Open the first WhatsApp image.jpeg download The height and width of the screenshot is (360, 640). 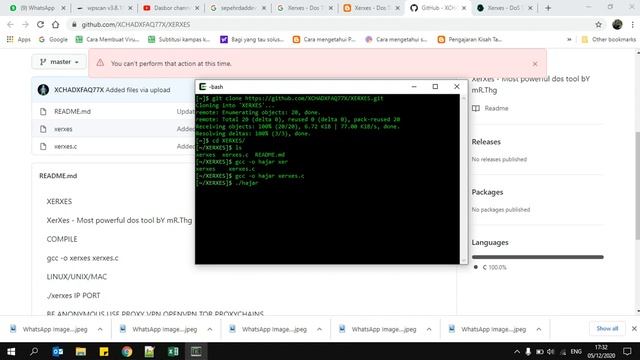point(49,329)
